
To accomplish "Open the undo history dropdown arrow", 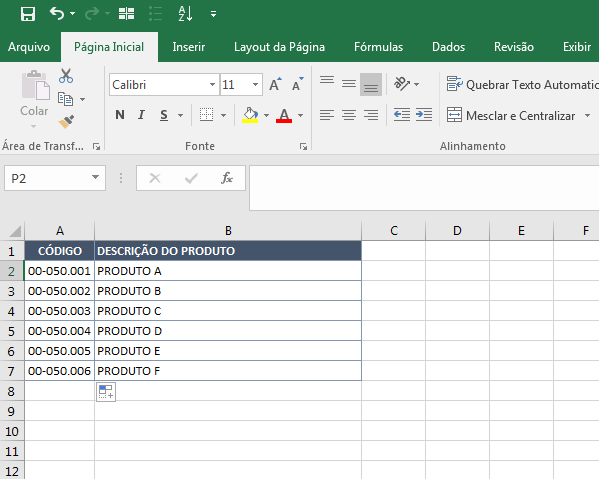I will [x=73, y=14].
